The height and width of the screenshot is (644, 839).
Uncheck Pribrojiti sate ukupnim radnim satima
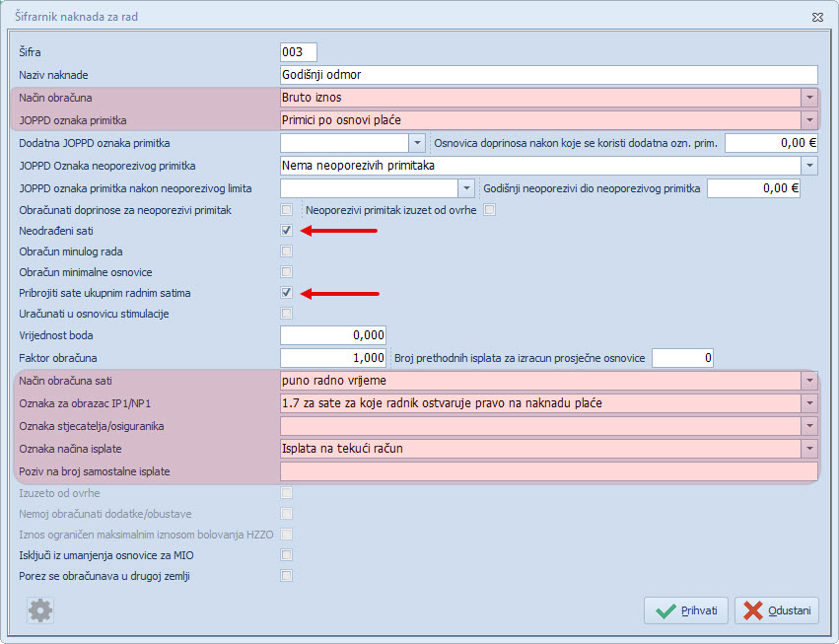[287, 293]
